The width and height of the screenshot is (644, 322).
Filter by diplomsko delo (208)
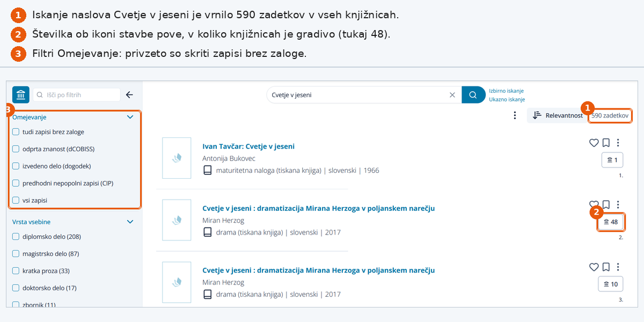pyautogui.click(x=16, y=236)
